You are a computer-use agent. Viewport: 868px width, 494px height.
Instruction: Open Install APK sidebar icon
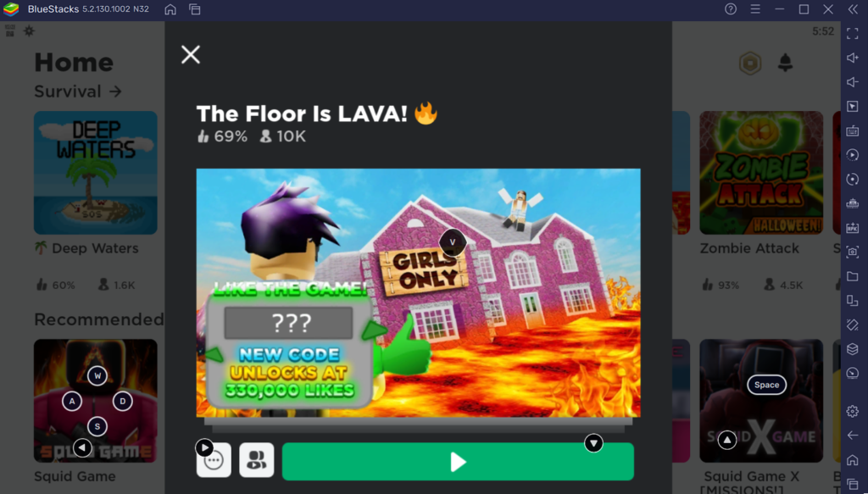(853, 227)
